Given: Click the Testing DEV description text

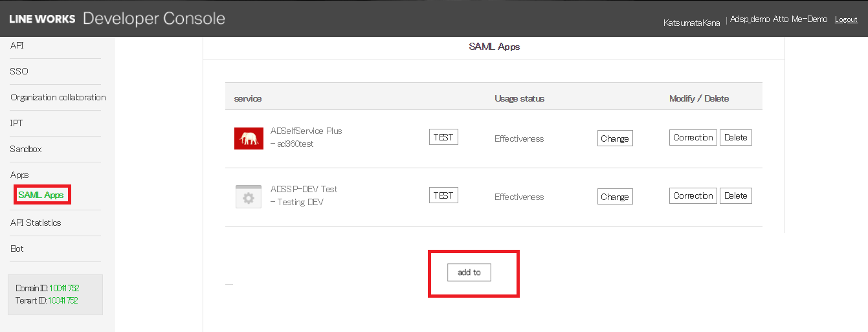Looking at the screenshot, I should pyautogui.click(x=300, y=202).
